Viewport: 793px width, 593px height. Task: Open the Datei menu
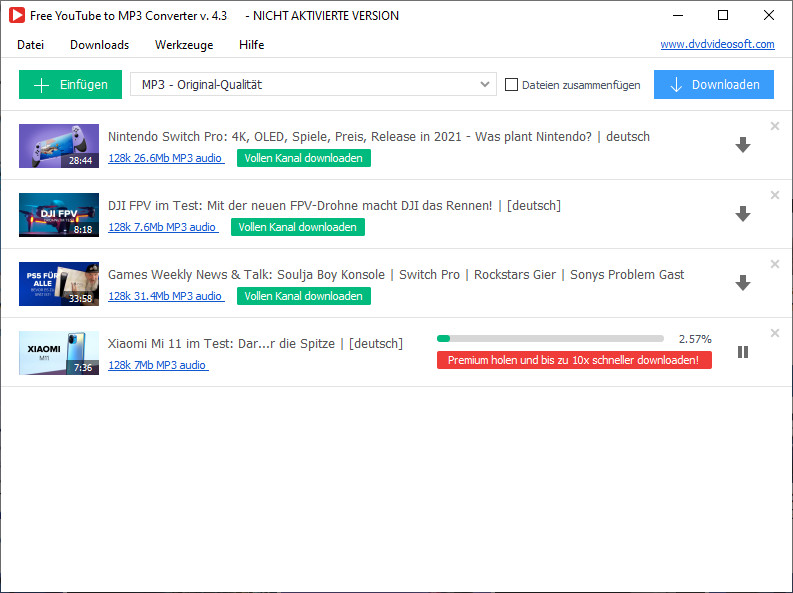click(x=31, y=45)
